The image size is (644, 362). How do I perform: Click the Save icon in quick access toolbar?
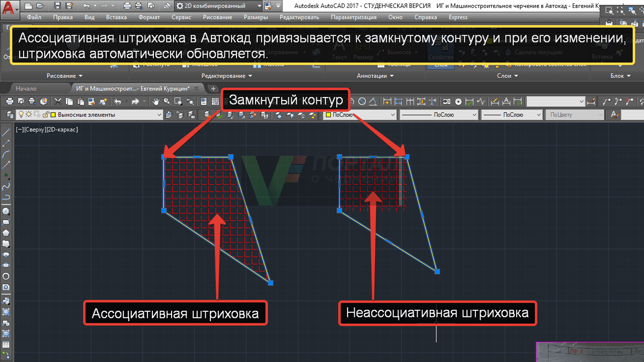pos(57,6)
